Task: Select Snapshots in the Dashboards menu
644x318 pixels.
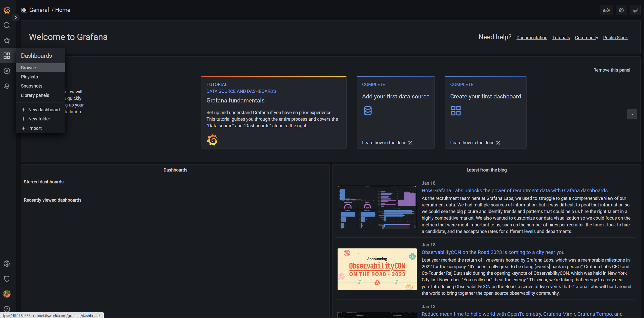Action: pyautogui.click(x=40, y=86)
